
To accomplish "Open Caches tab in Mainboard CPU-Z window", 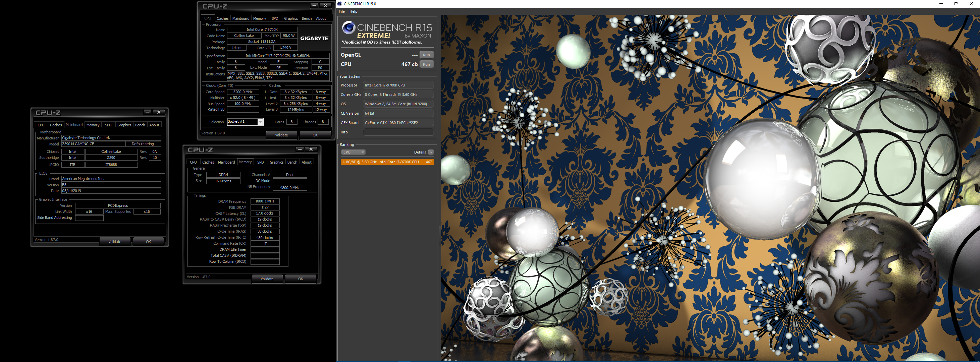I will [56, 125].
